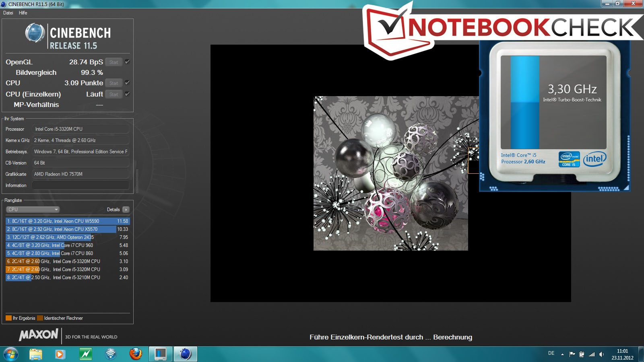This screenshot has height=362, width=644.
Task: Click the Cinebench globe logo
Action: pyautogui.click(x=35, y=33)
